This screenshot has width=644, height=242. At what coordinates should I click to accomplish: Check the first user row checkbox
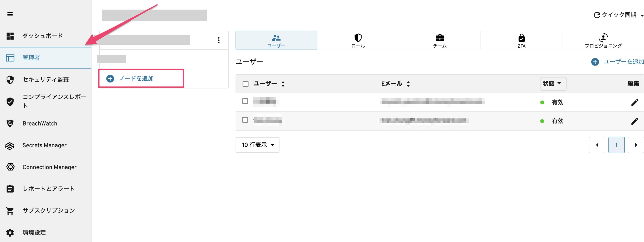point(245,101)
